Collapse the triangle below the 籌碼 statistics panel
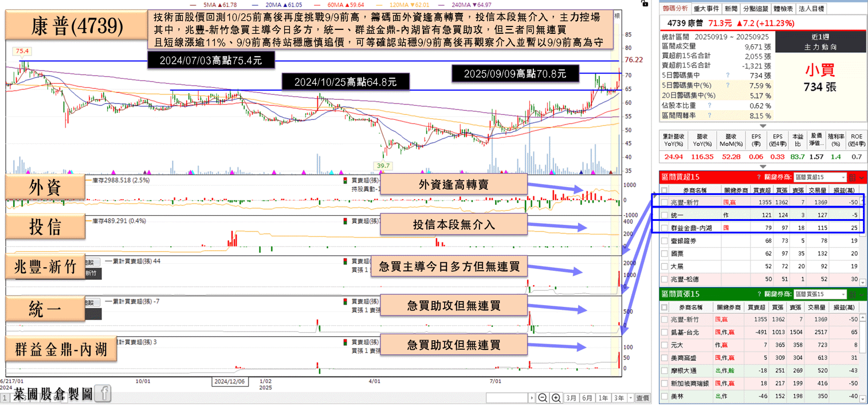This screenshot has width=868, height=413. tap(763, 126)
